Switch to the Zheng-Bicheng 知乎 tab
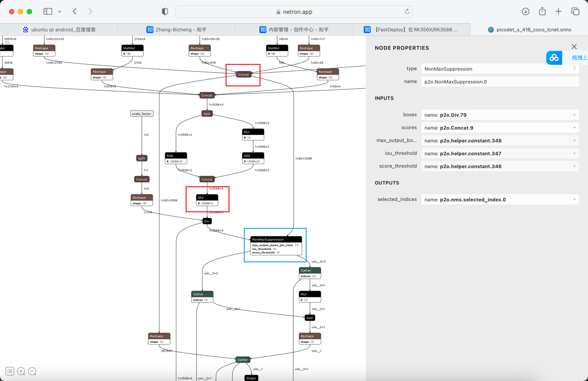588x381 pixels. tap(176, 30)
